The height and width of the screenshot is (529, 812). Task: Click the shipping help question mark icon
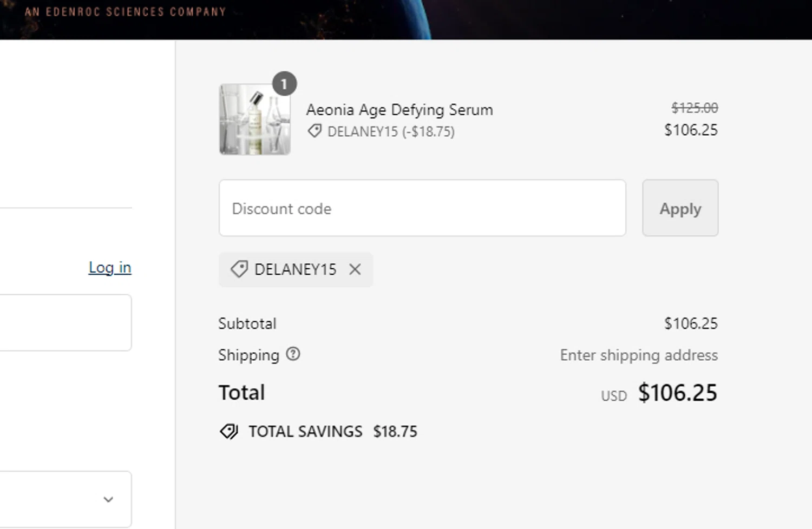293,354
